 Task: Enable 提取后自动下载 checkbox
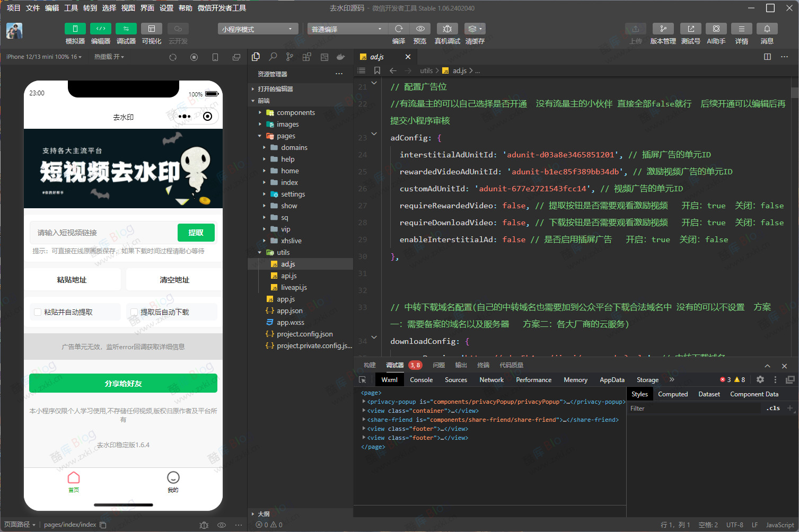pos(134,312)
